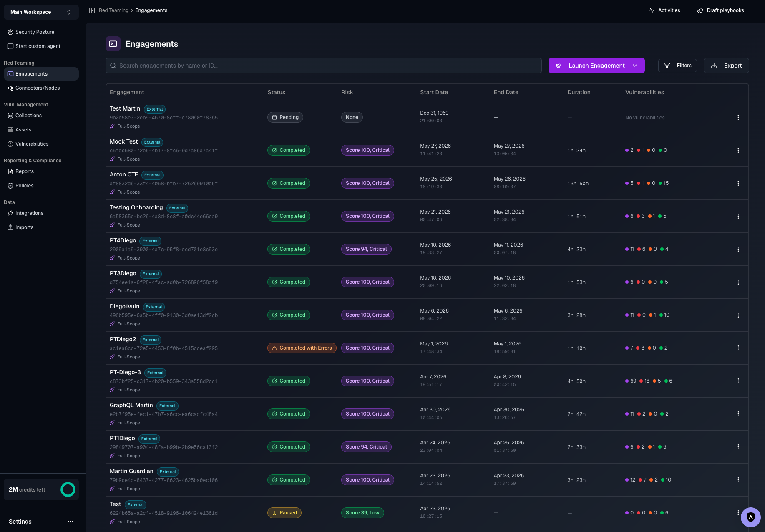
Task: Open the Anton CTF engagement
Action: tap(123, 174)
